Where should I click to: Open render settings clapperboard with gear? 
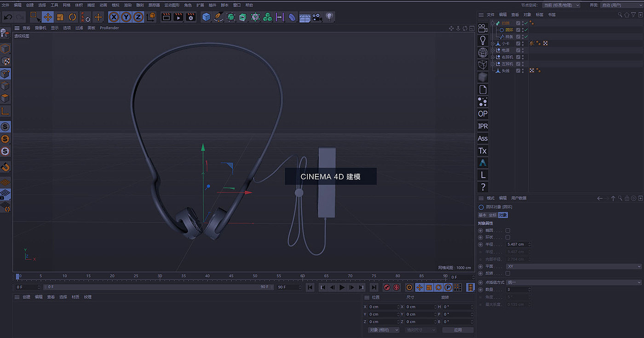(x=191, y=17)
